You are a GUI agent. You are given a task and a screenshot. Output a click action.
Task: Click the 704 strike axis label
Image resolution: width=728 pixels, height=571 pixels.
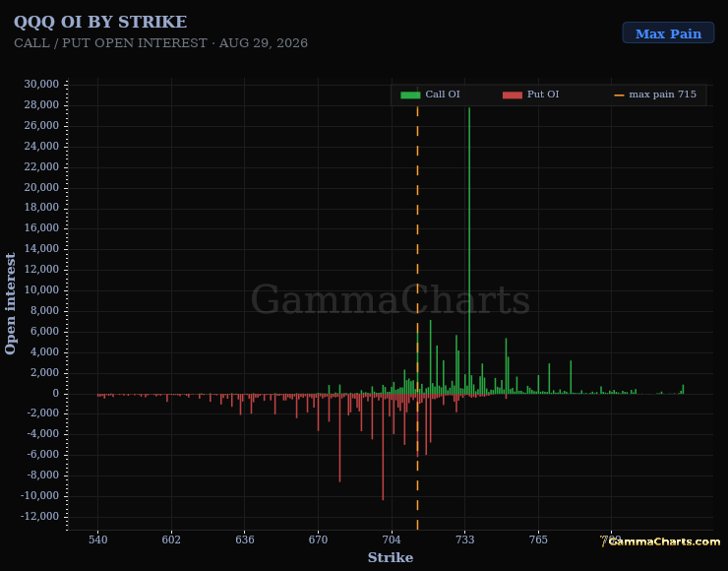click(x=392, y=539)
